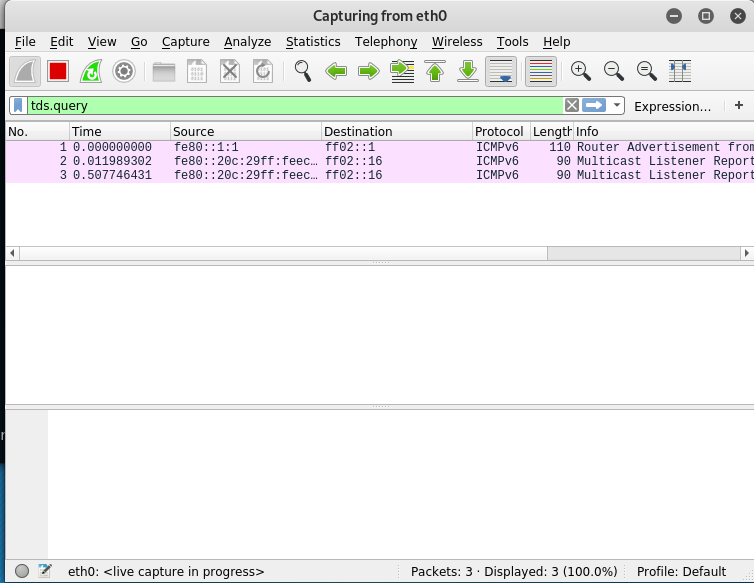Zoom in the packet text
The width and height of the screenshot is (754, 583).
click(x=581, y=72)
